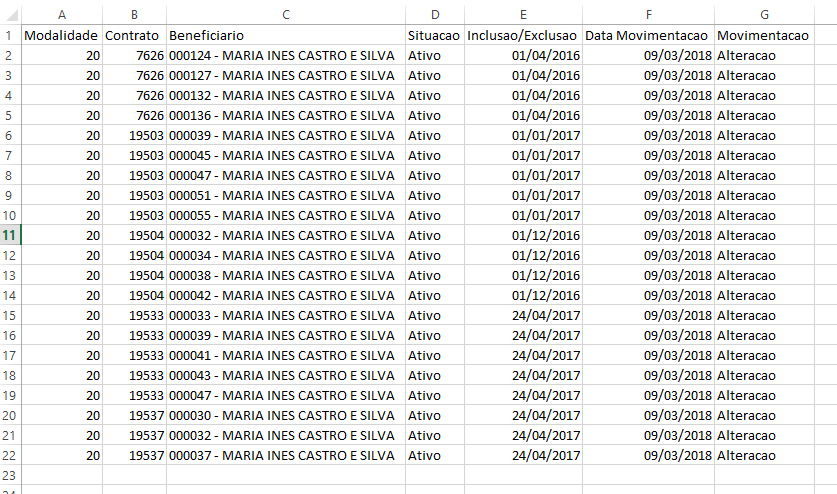
Task: Click contract 19504 cell in row 11
Action: [134, 235]
